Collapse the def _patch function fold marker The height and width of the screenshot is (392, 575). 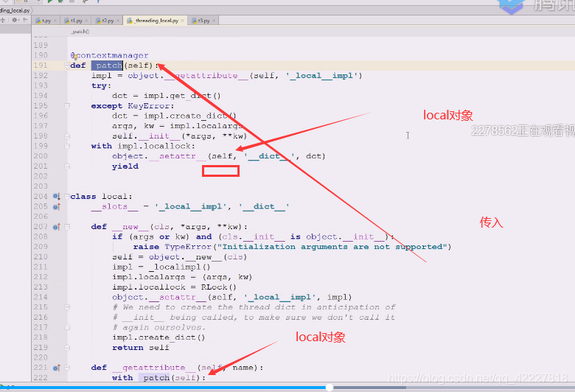[x=67, y=66]
